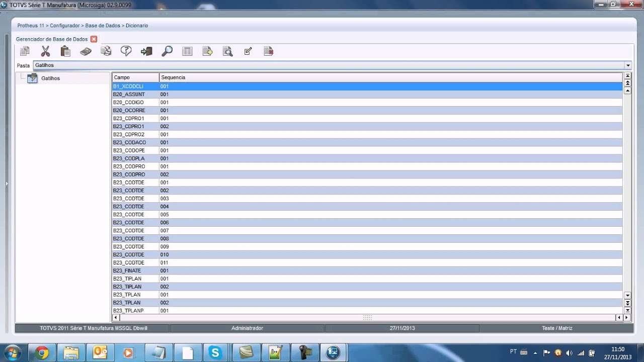This screenshot has width=644, height=362.
Task: Select the B23_CODPLA row
Action: click(x=367, y=159)
